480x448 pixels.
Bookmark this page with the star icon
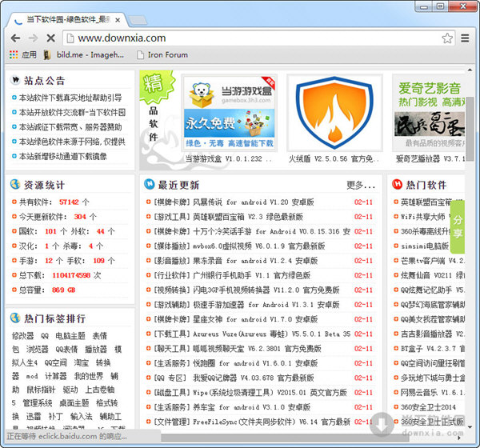(447, 38)
